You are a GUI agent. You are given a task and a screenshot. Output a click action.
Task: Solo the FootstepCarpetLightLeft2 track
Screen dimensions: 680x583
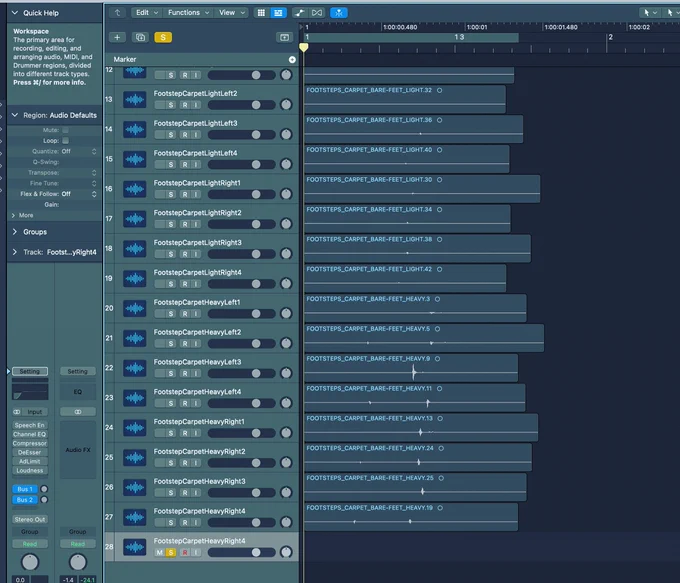pos(171,105)
